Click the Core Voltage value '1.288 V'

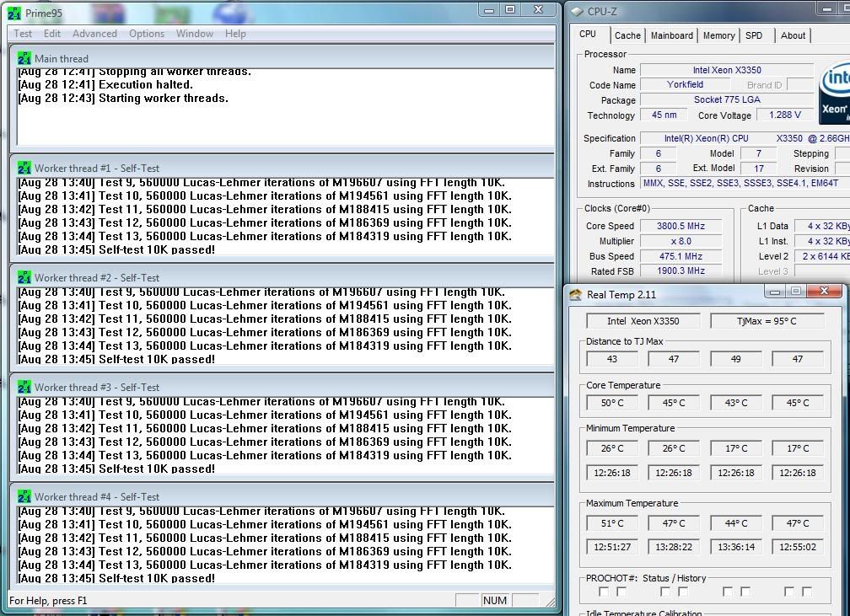click(785, 115)
